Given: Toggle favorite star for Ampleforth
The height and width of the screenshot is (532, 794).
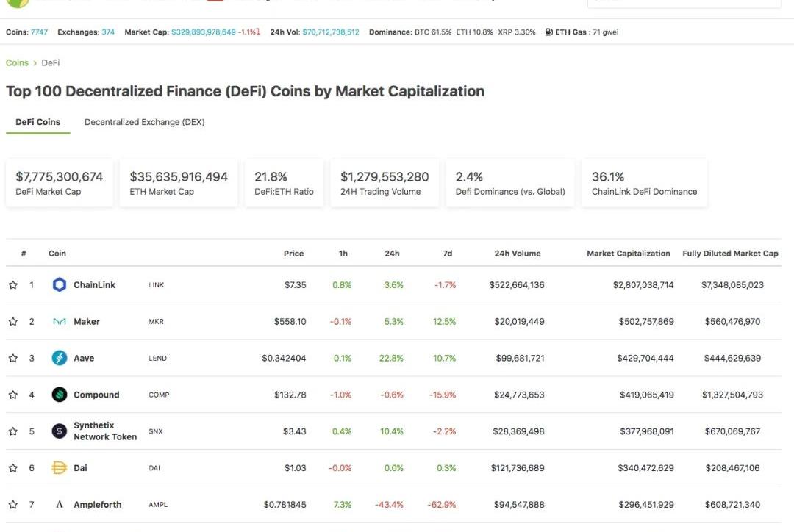Looking at the screenshot, I should [x=12, y=505].
